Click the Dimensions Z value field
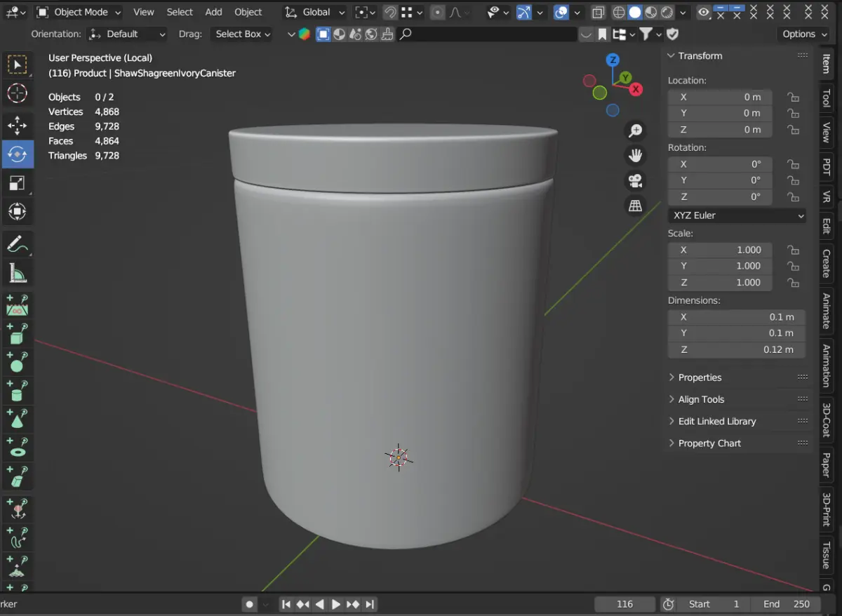Viewport: 842px width, 616px height. pos(736,349)
